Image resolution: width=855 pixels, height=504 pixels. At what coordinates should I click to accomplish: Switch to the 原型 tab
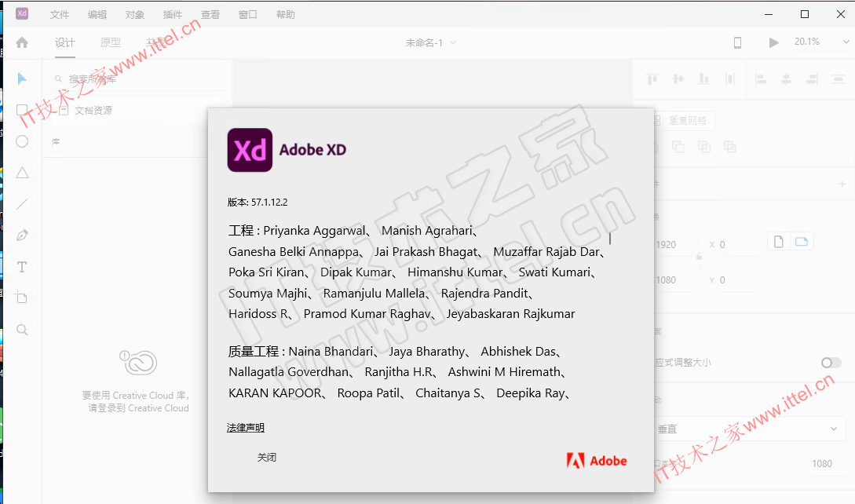(x=110, y=42)
